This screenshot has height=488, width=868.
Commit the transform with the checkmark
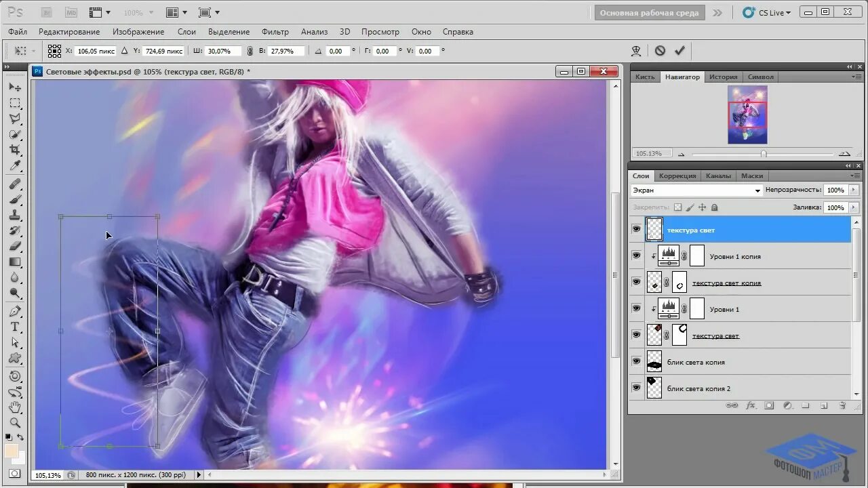point(679,51)
